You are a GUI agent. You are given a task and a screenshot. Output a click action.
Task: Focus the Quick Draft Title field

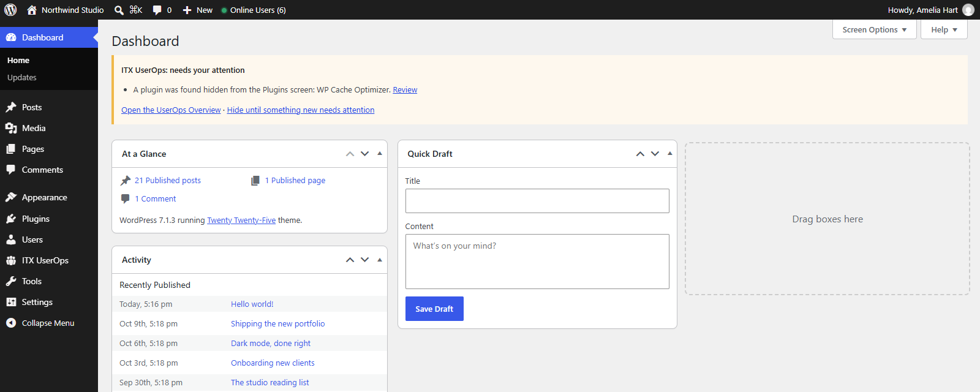pos(537,201)
